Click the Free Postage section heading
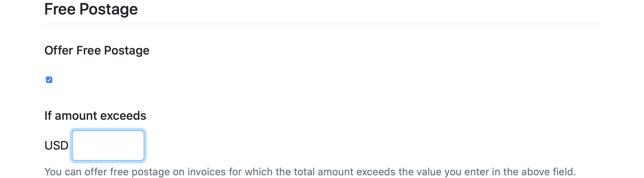The height and width of the screenshot is (178, 644). (91, 9)
